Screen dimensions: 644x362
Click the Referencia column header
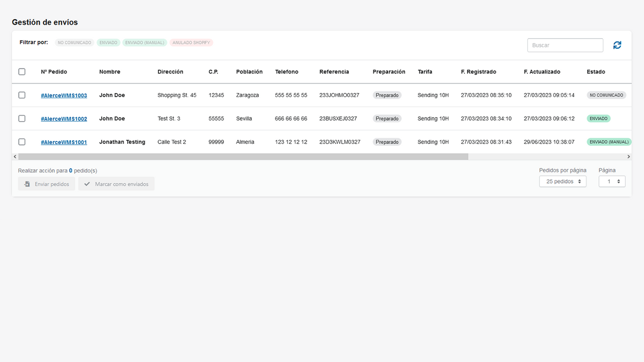click(334, 72)
